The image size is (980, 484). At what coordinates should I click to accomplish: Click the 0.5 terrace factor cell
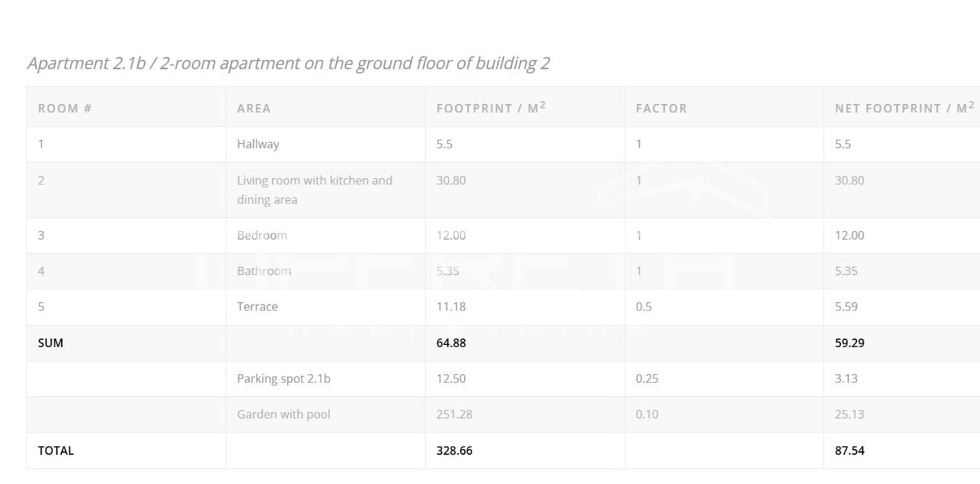644,307
